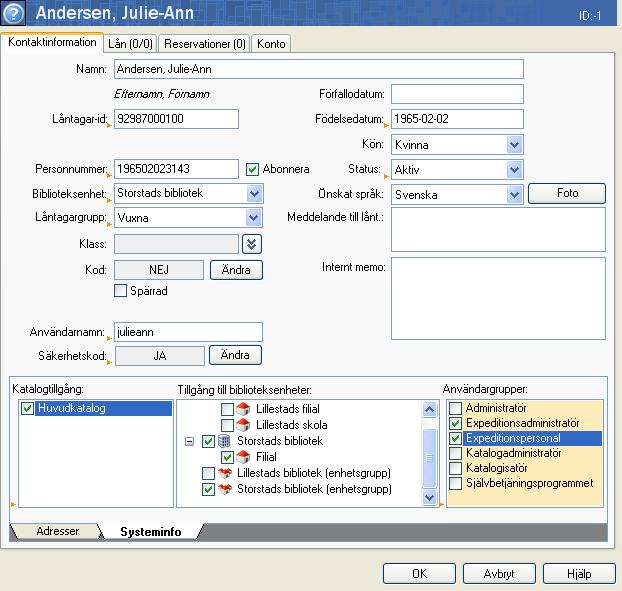622x591 pixels.
Task: Collapse the Storstads bibliotek tree node
Action: click(x=190, y=441)
